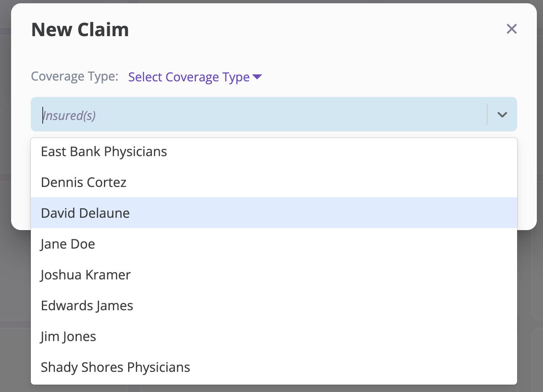This screenshot has width=543, height=392.
Task: Click the Insured(s) placeholder text
Action: tap(69, 115)
